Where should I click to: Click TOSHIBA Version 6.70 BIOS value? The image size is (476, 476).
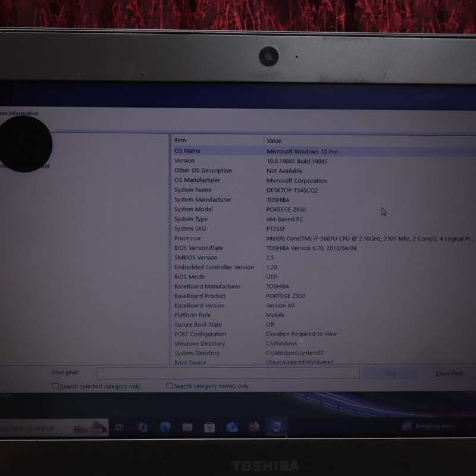[x=311, y=248]
